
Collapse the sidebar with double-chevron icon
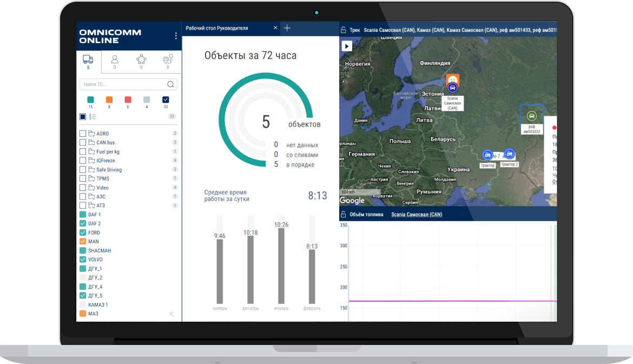coord(172,314)
